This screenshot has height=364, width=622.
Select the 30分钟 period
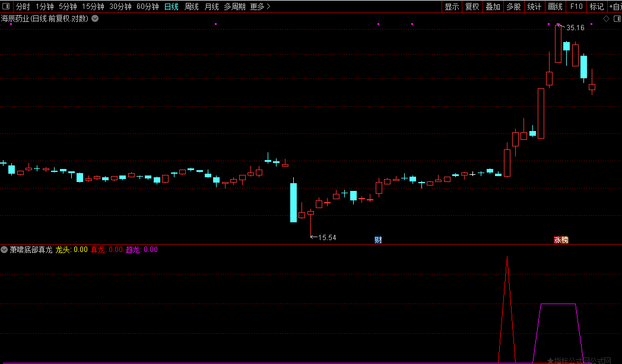[x=120, y=7]
